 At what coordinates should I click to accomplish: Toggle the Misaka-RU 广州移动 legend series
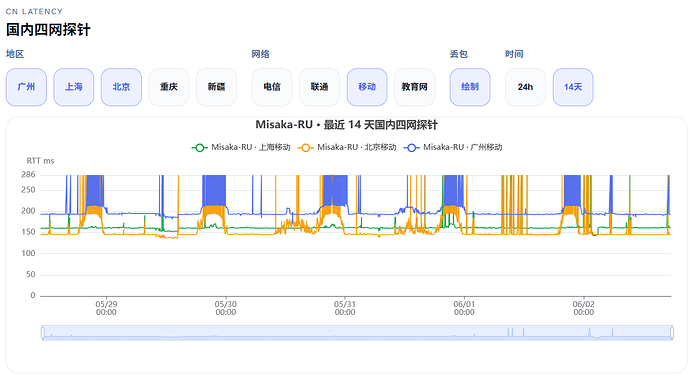[453, 147]
